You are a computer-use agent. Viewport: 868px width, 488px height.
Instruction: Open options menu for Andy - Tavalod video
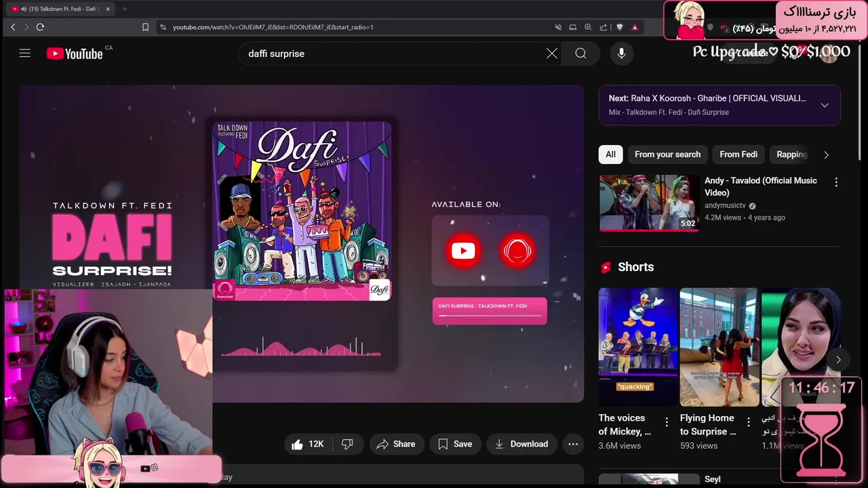(x=836, y=182)
